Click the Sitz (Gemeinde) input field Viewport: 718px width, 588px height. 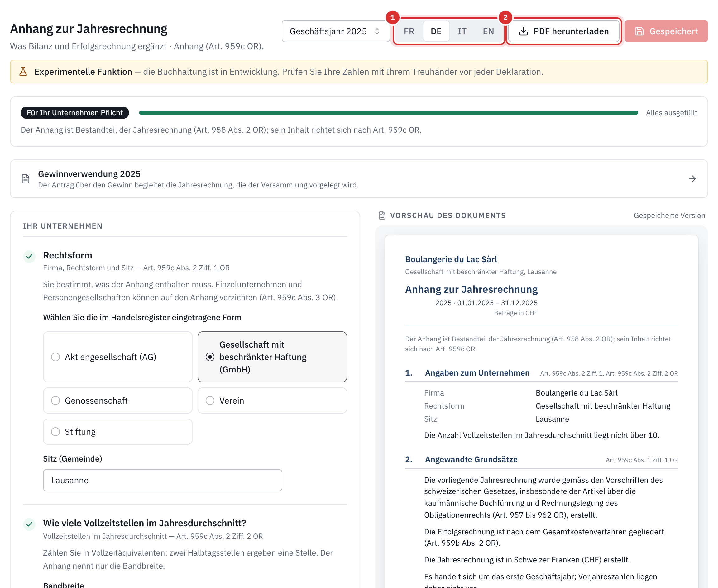click(162, 480)
